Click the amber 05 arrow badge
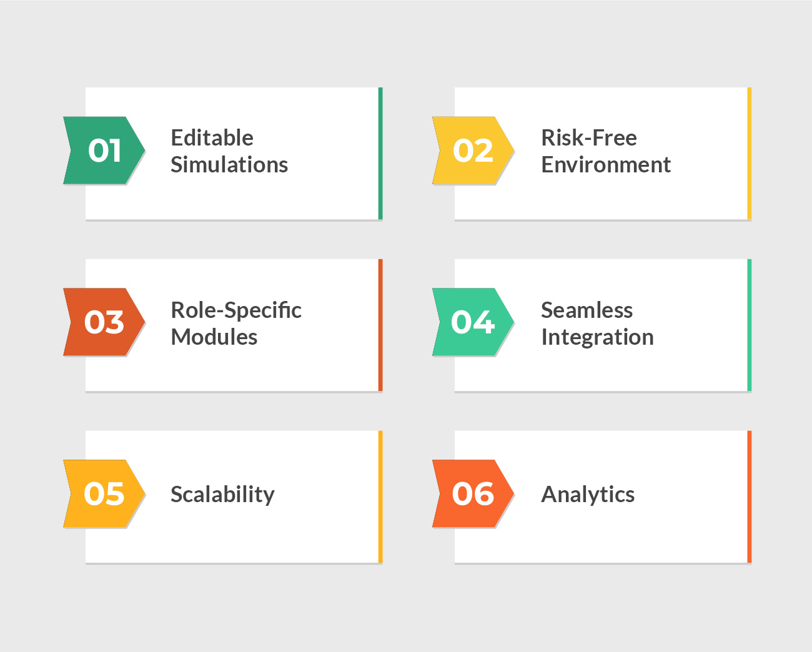The height and width of the screenshot is (652, 812). [104, 494]
